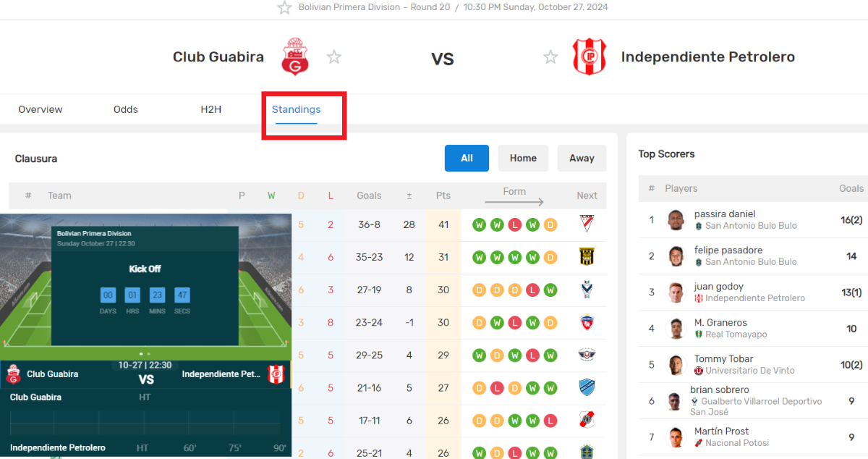Click widget carousel pagination dots
868x459 pixels.
point(145,354)
